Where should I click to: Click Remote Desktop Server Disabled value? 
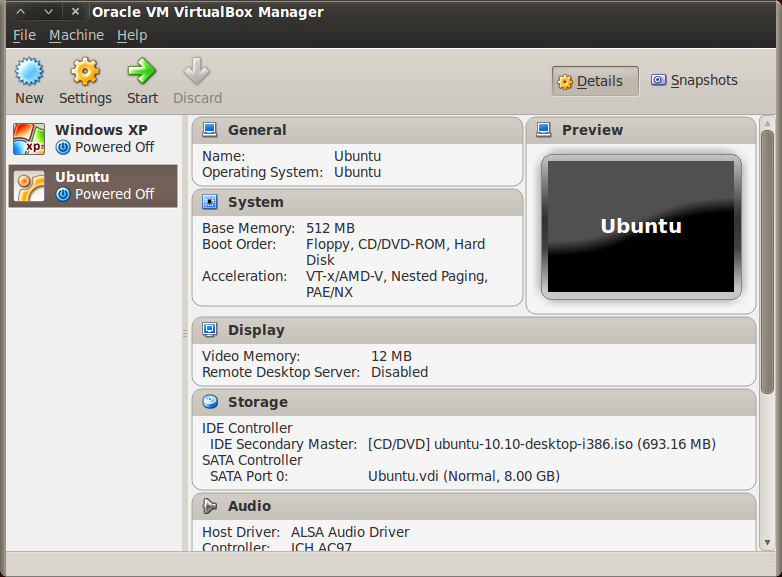point(399,372)
